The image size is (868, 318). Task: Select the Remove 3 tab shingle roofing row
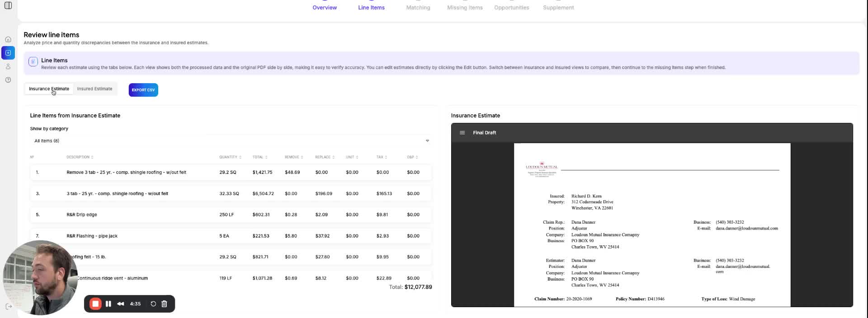(x=231, y=173)
